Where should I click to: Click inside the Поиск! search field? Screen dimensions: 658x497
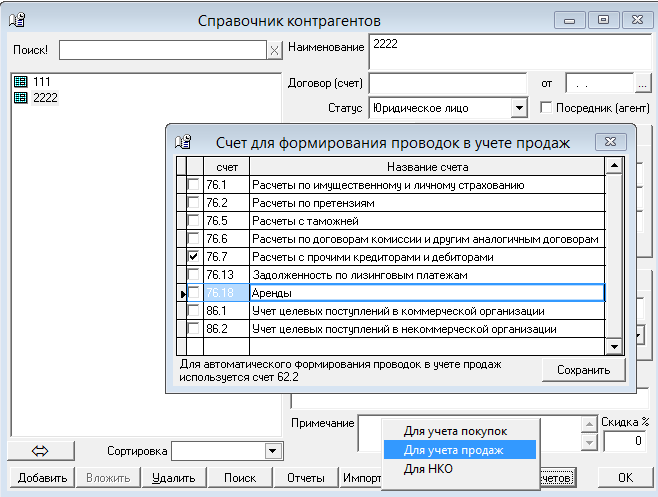point(163,50)
